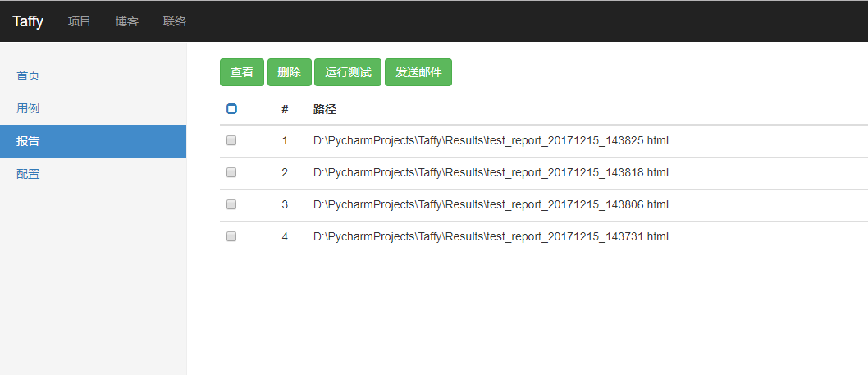Select the 报告 sidebar item
Image resolution: width=868 pixels, height=375 pixels.
[93, 141]
